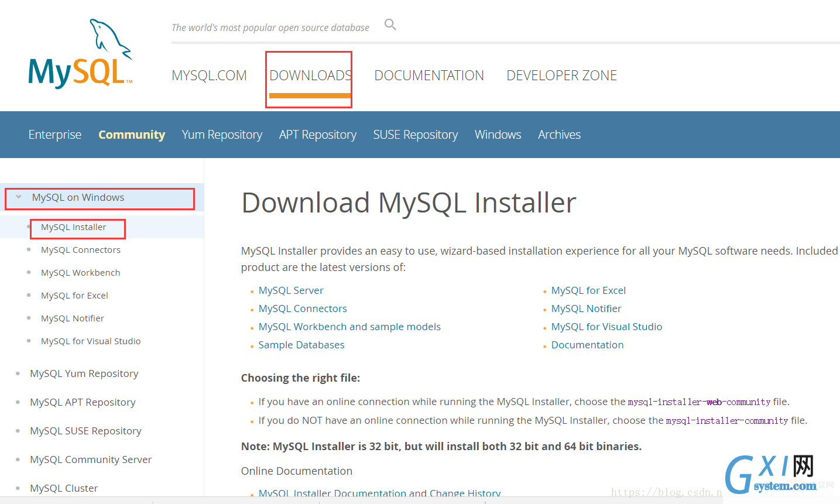The height and width of the screenshot is (504, 840).
Task: Click the MySQL dolphin logo
Action: tap(81, 54)
